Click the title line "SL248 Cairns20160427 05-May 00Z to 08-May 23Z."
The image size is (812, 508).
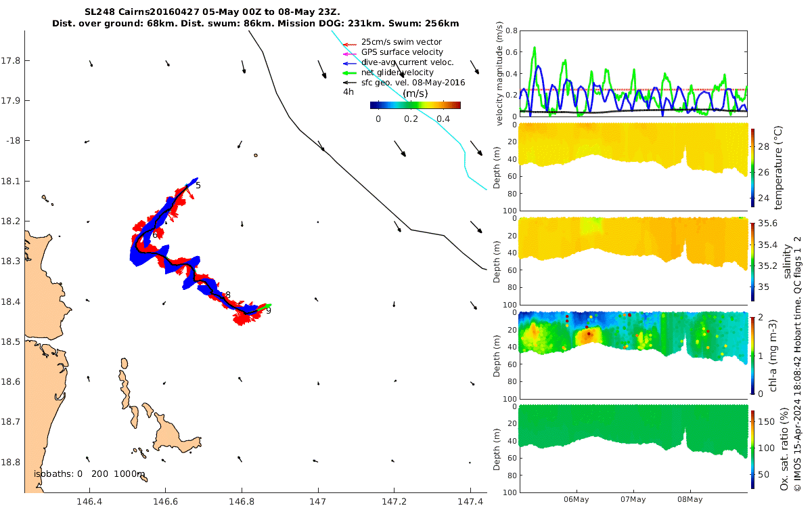point(212,13)
